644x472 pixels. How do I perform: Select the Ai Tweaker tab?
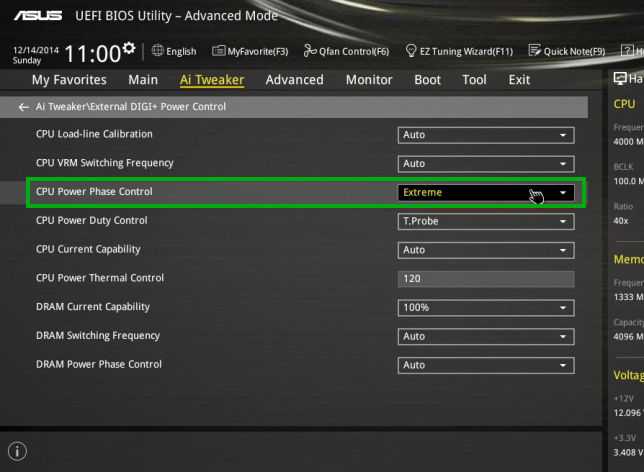(x=212, y=80)
